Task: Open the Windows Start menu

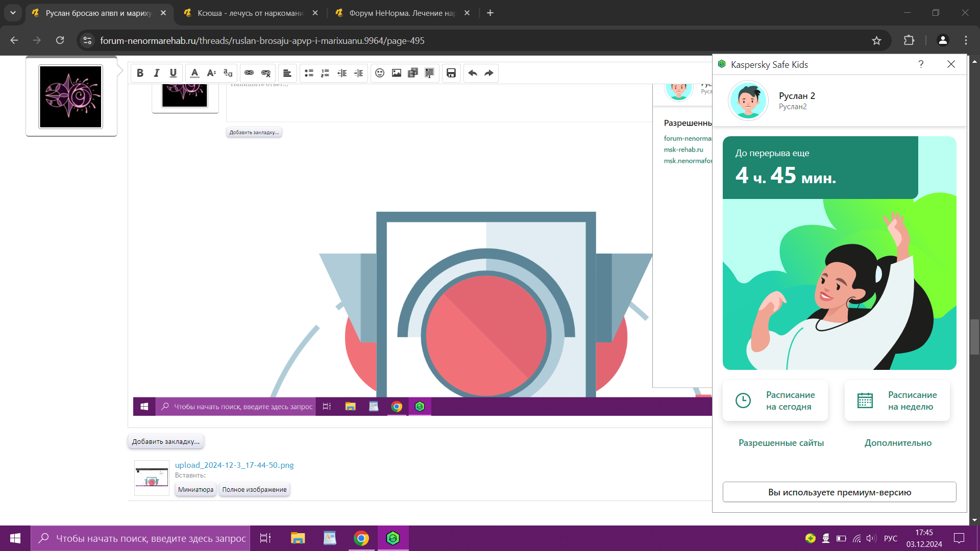Action: pyautogui.click(x=15, y=538)
